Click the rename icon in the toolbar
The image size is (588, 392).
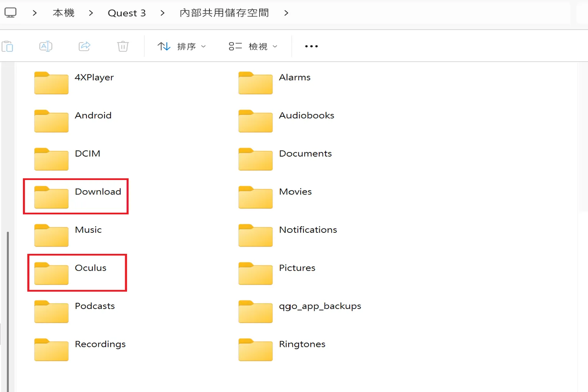pyautogui.click(x=46, y=46)
